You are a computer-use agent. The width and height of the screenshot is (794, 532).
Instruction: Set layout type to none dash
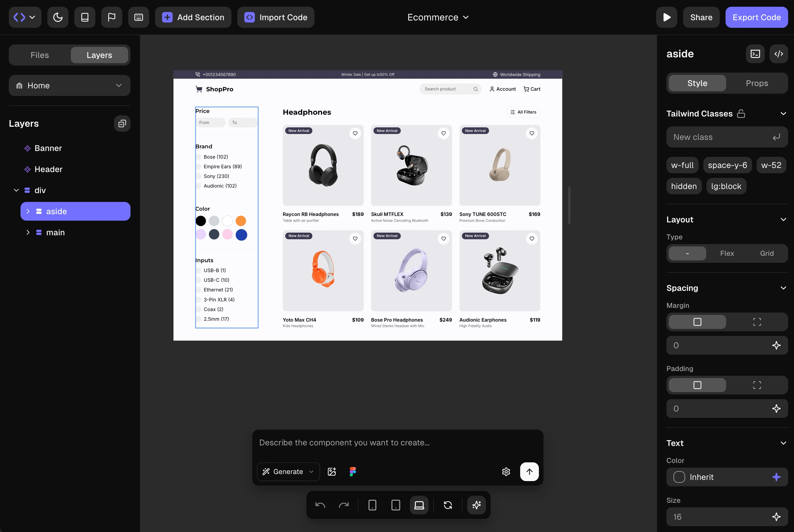pos(688,253)
